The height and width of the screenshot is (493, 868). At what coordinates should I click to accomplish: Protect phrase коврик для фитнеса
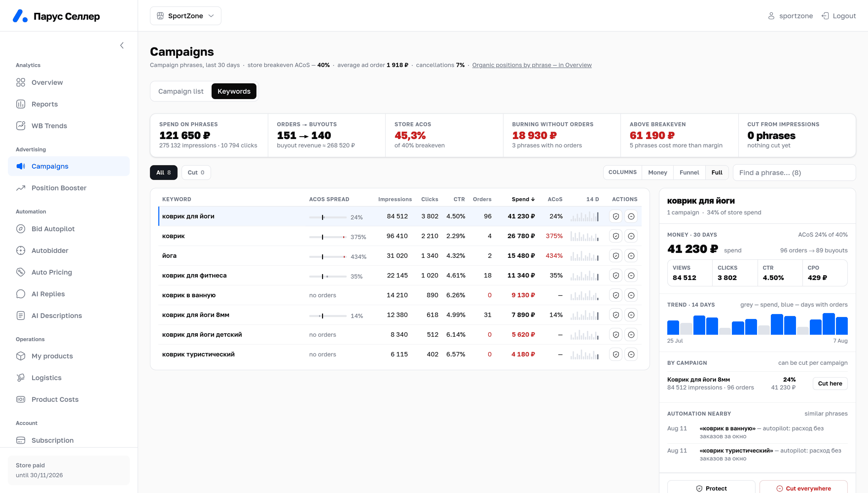pos(616,276)
